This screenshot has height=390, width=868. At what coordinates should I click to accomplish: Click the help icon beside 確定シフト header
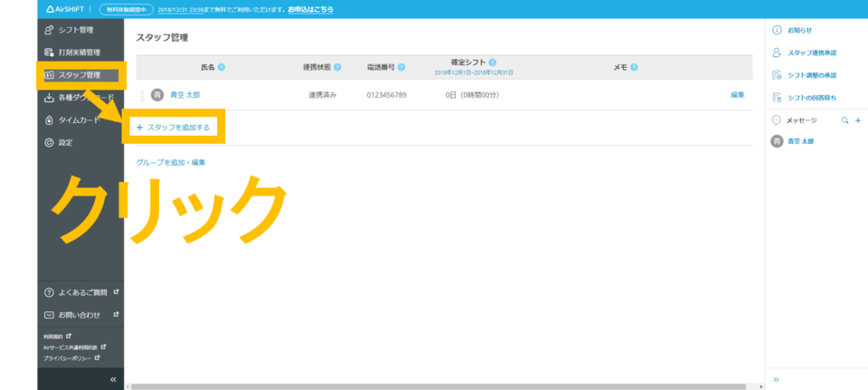click(492, 62)
